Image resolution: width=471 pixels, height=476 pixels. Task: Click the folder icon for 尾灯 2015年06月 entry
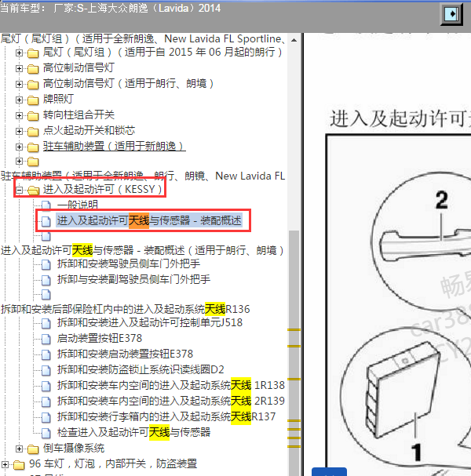point(33,53)
